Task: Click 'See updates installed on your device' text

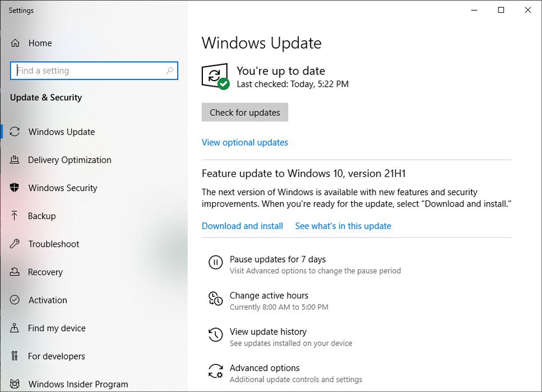Action: coord(291,343)
